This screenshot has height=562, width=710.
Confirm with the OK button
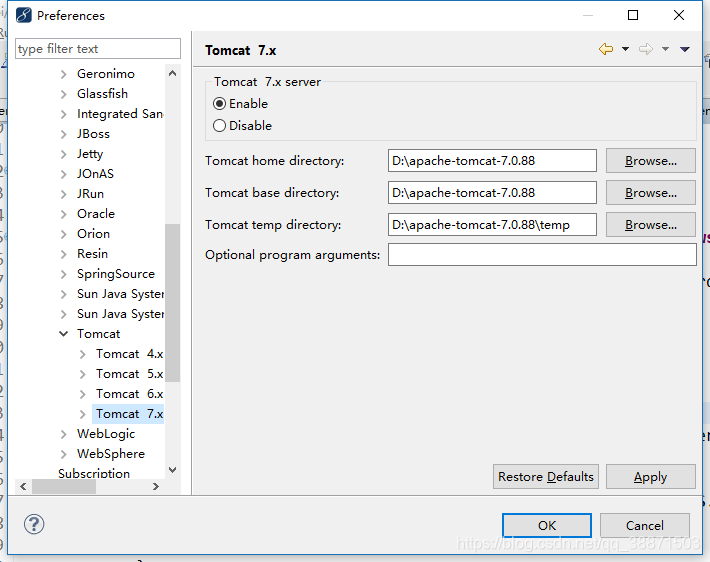[x=547, y=525]
